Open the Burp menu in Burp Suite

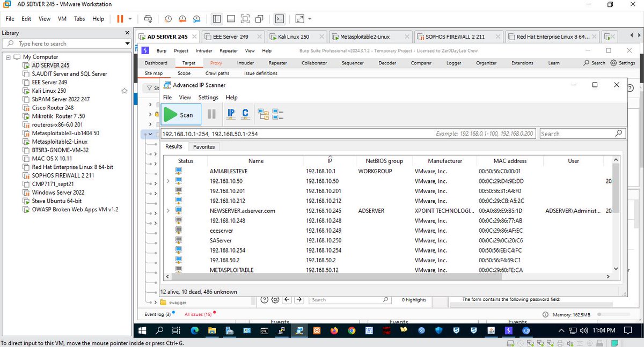(x=161, y=50)
